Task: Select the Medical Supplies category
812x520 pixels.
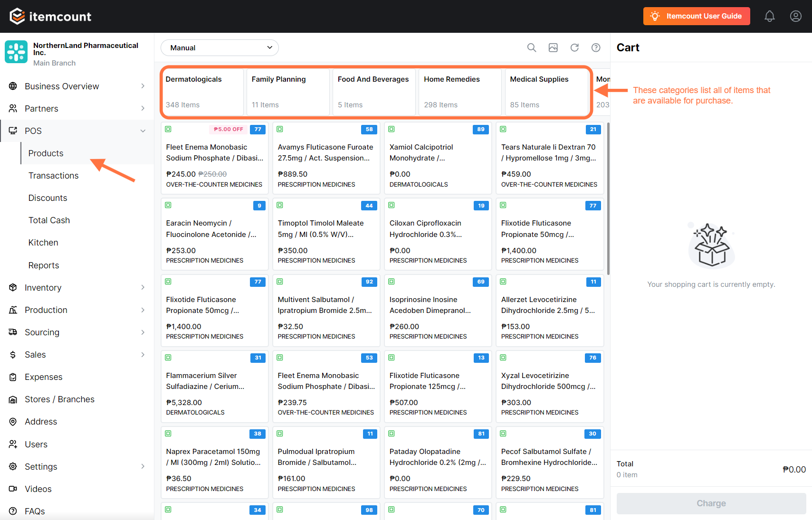Action: [x=547, y=91]
